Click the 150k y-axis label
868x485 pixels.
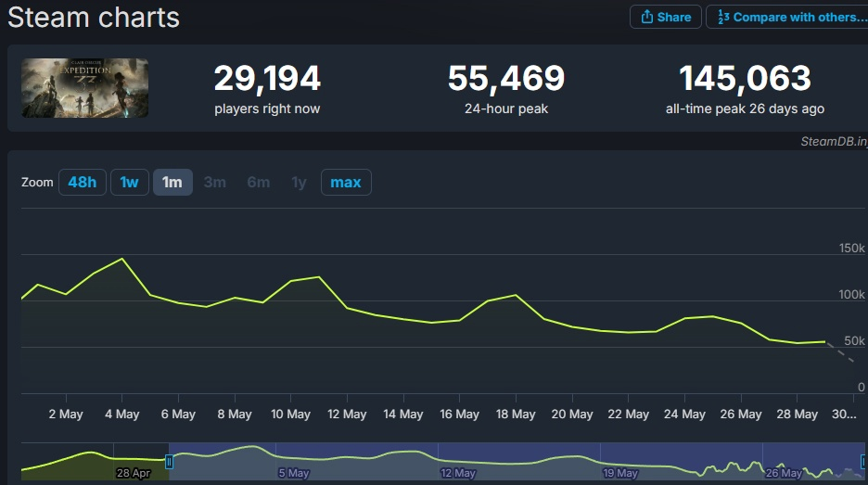851,248
